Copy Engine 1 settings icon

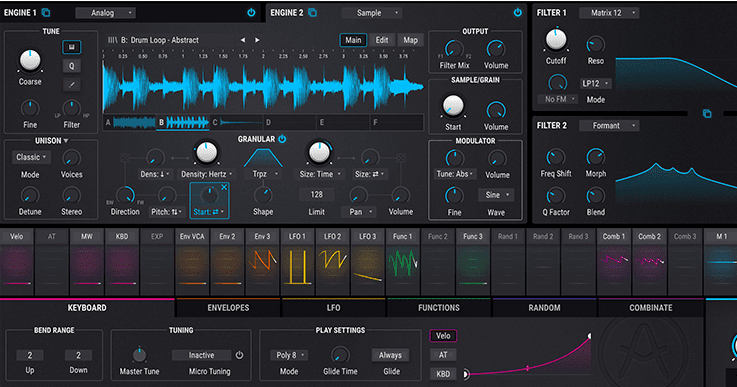point(46,13)
